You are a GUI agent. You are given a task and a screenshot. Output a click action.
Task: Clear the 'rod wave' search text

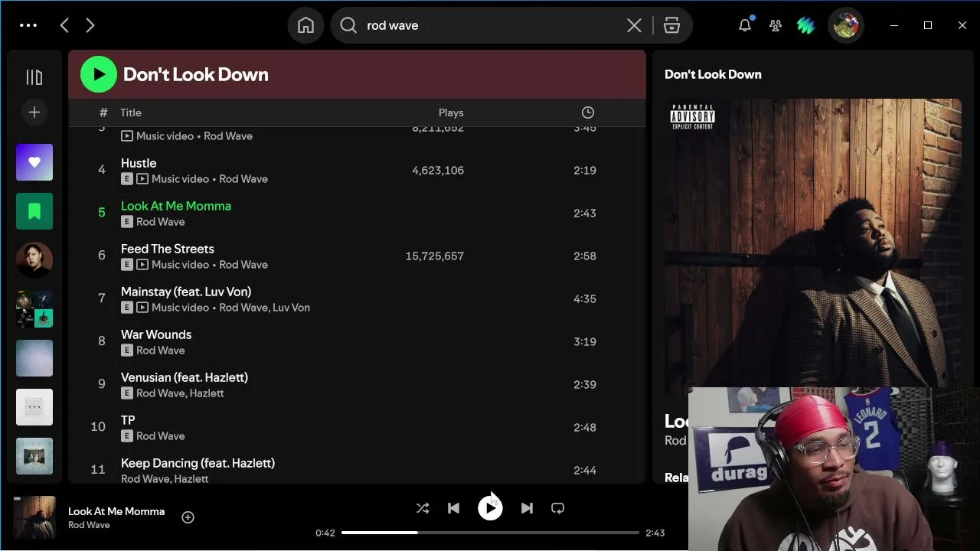(x=634, y=25)
